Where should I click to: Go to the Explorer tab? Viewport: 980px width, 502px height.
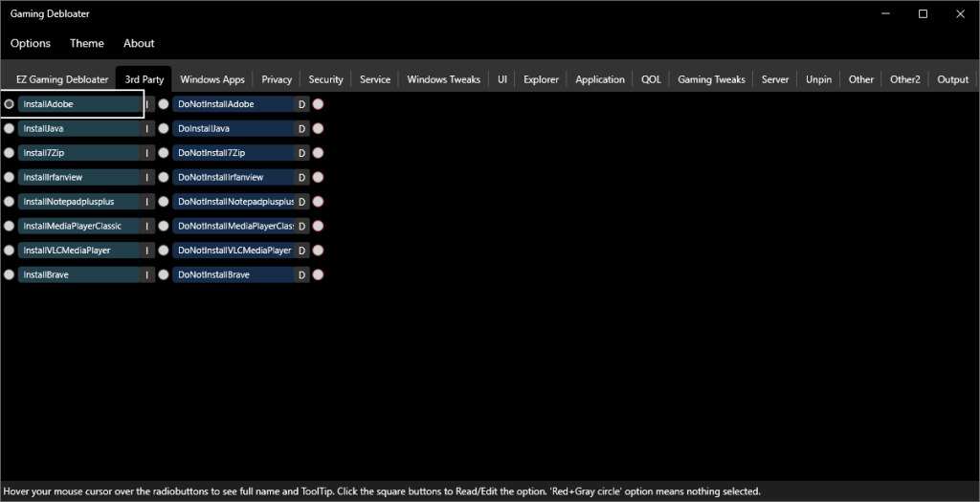542,79
